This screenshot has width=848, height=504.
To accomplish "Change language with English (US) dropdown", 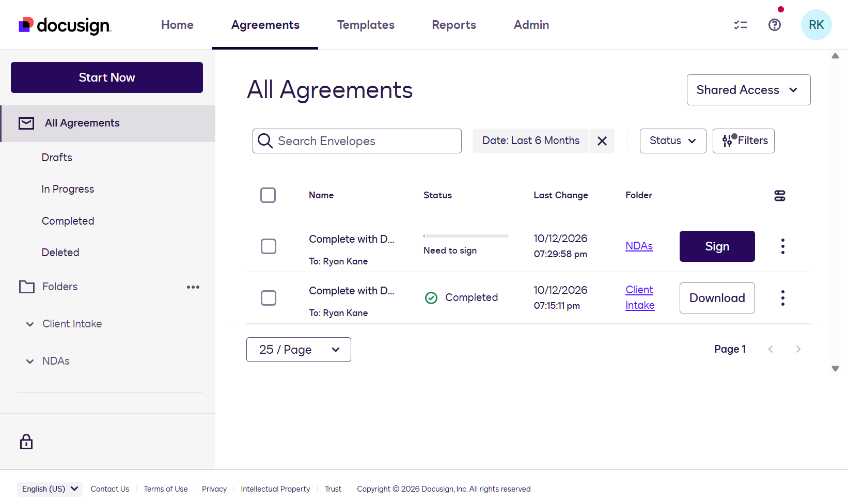I will pos(50,489).
